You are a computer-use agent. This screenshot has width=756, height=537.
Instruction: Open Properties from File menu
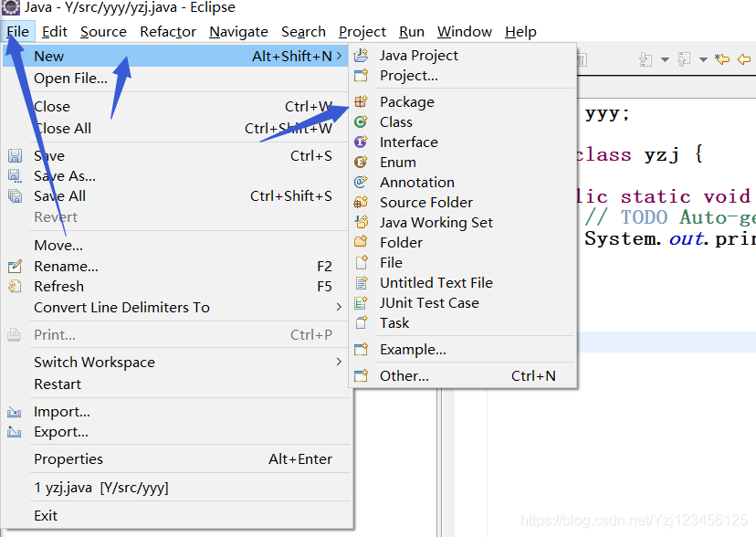click(176, 458)
